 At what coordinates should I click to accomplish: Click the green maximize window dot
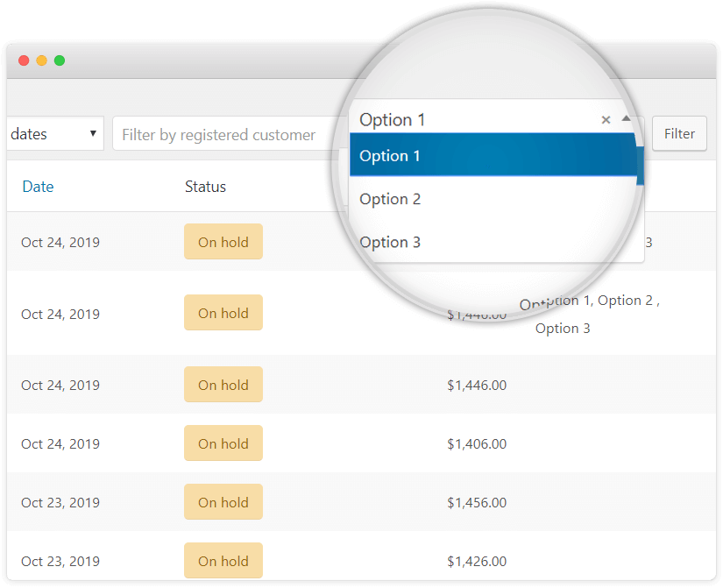(60, 60)
